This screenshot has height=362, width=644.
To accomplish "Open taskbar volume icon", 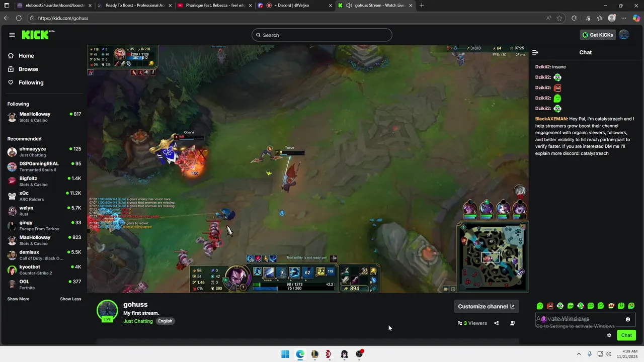I will click(x=608, y=354).
